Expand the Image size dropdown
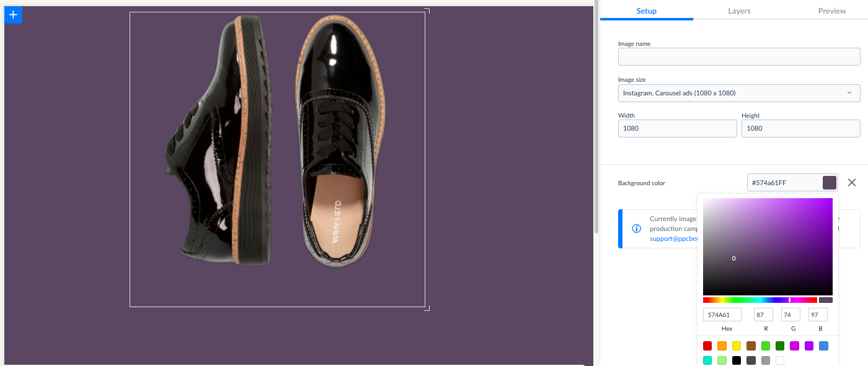The image size is (868, 366). [x=738, y=93]
